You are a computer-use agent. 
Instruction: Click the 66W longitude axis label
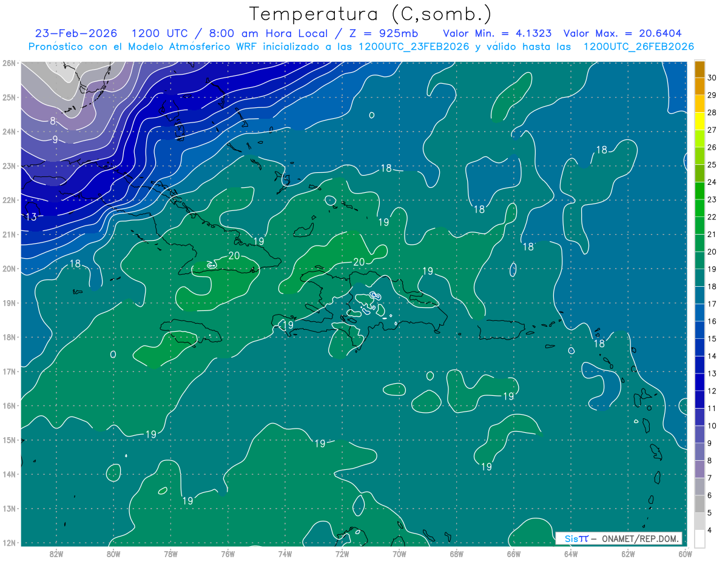pos(513,554)
